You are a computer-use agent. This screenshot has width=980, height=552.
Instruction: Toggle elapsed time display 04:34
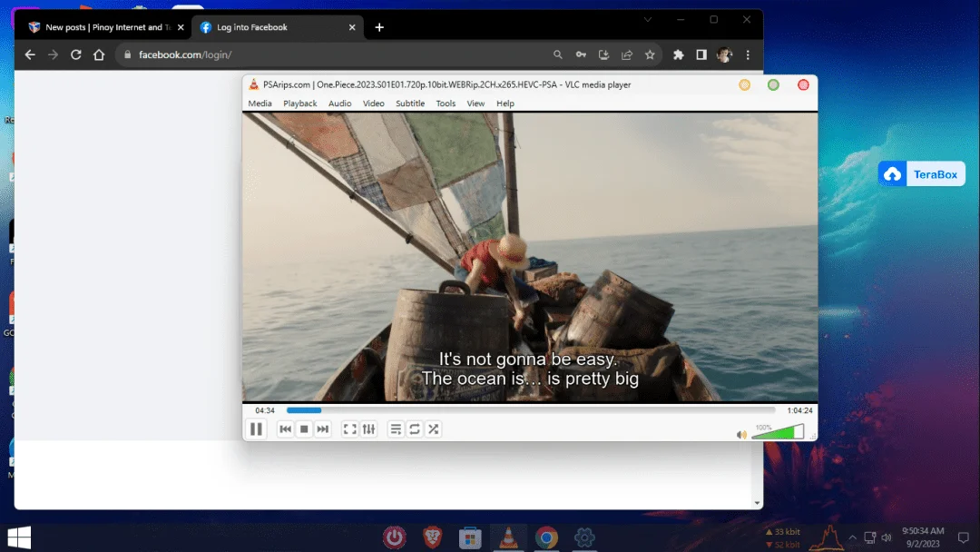pyautogui.click(x=265, y=410)
